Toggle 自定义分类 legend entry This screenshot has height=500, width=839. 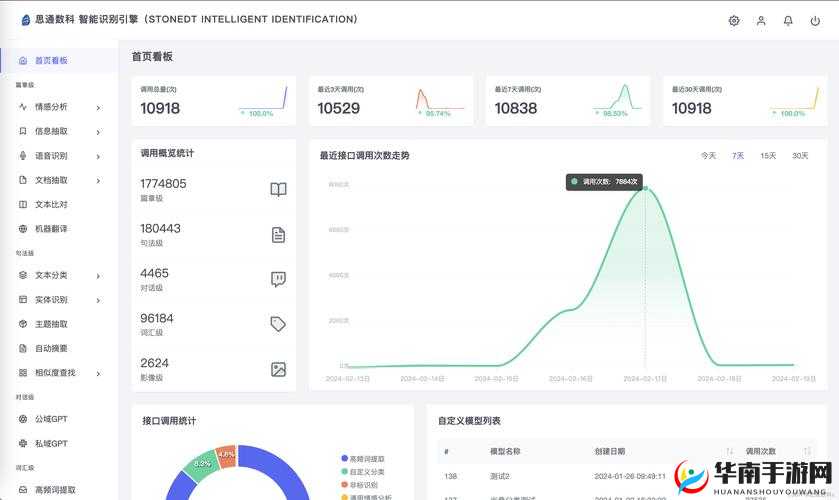click(x=363, y=472)
